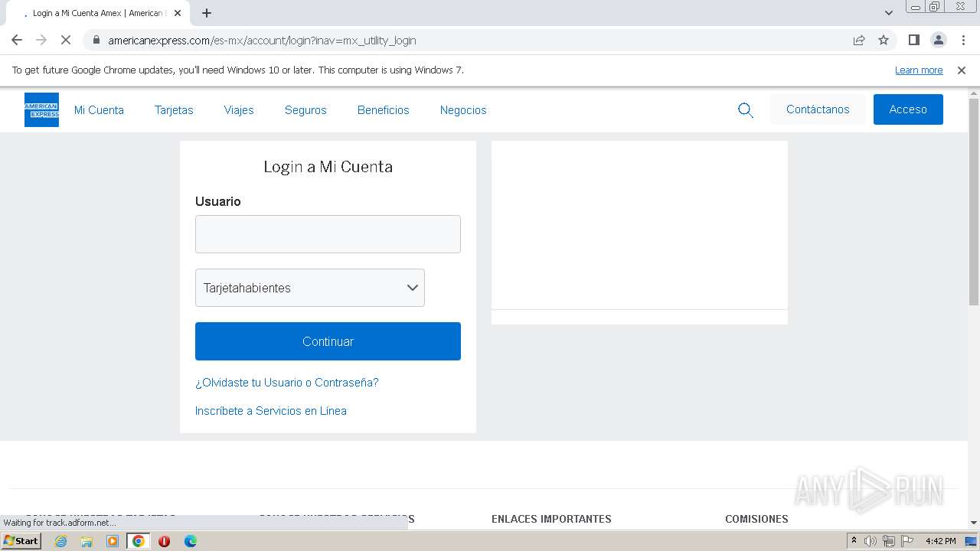Open Viajes menu
980x551 pixels.
point(239,110)
